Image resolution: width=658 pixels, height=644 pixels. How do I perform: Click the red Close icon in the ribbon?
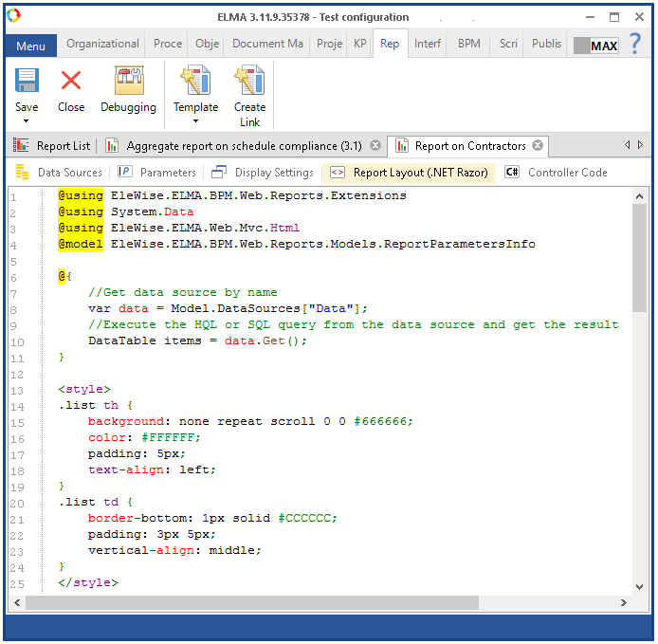71,82
